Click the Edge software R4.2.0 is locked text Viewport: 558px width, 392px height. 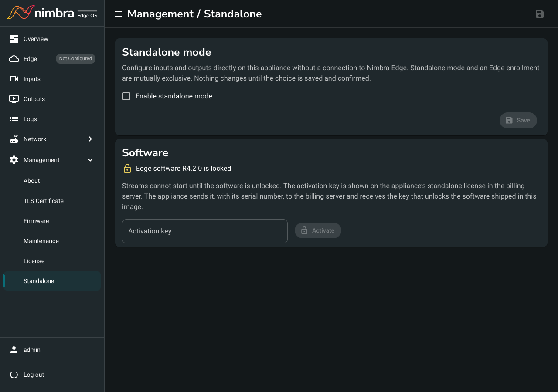[184, 168]
